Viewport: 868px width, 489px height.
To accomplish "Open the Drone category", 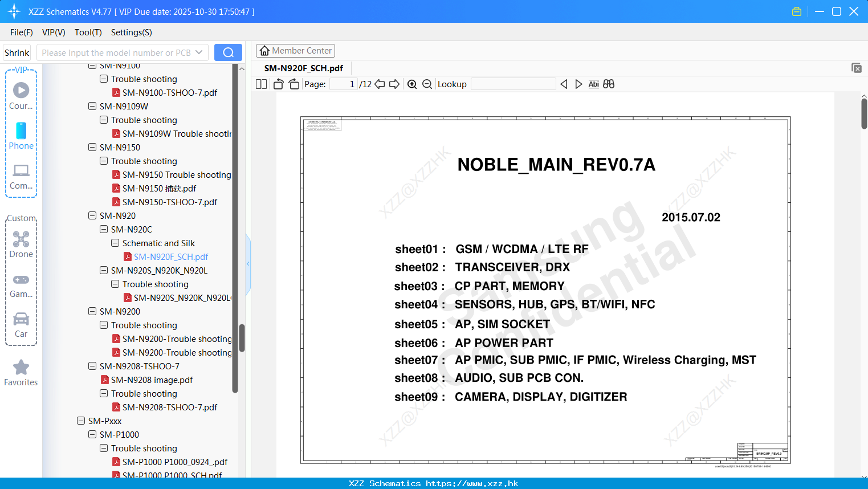I will (x=21, y=244).
